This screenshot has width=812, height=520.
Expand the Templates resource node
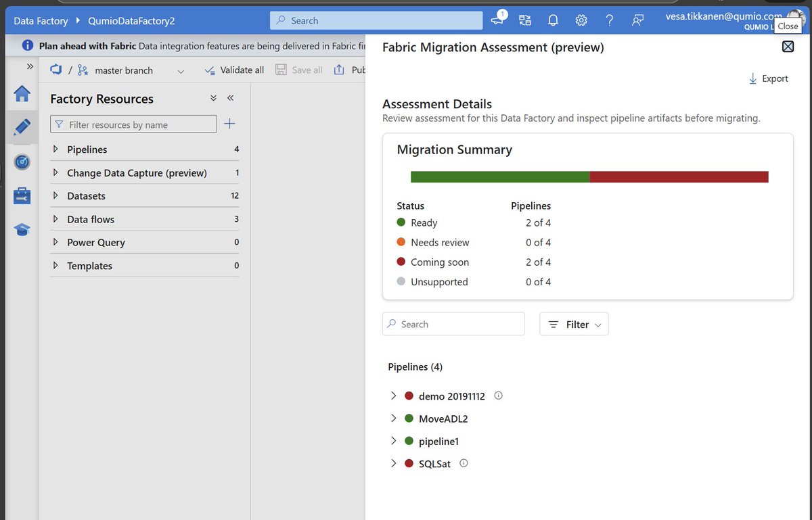55,266
